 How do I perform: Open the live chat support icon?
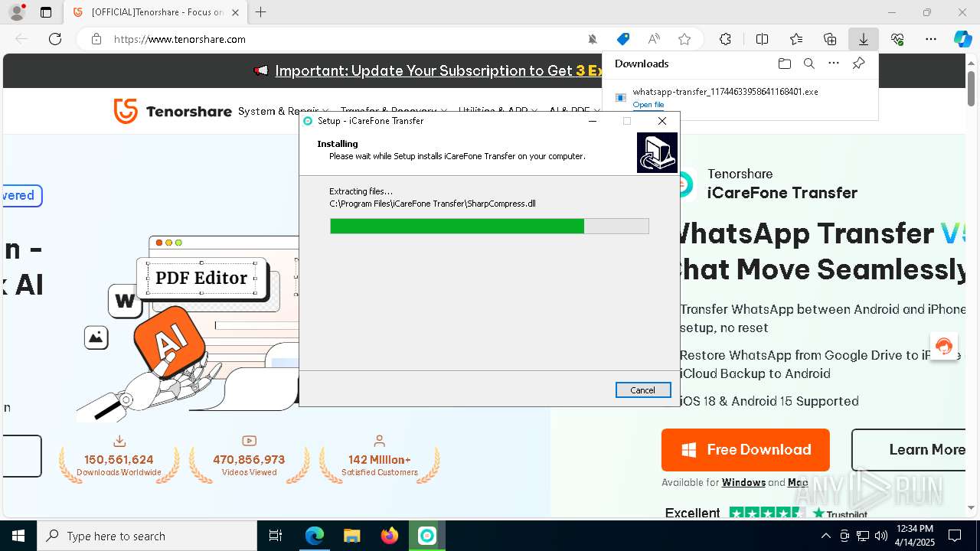pyautogui.click(x=943, y=346)
